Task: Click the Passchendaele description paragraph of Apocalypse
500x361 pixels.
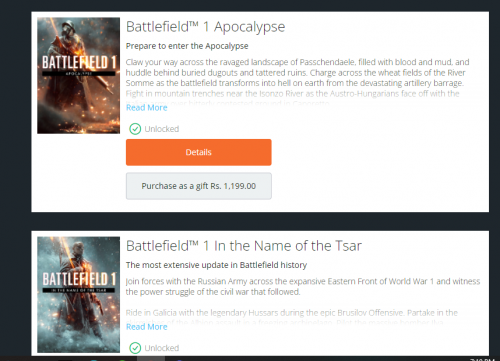Action: 298,81
